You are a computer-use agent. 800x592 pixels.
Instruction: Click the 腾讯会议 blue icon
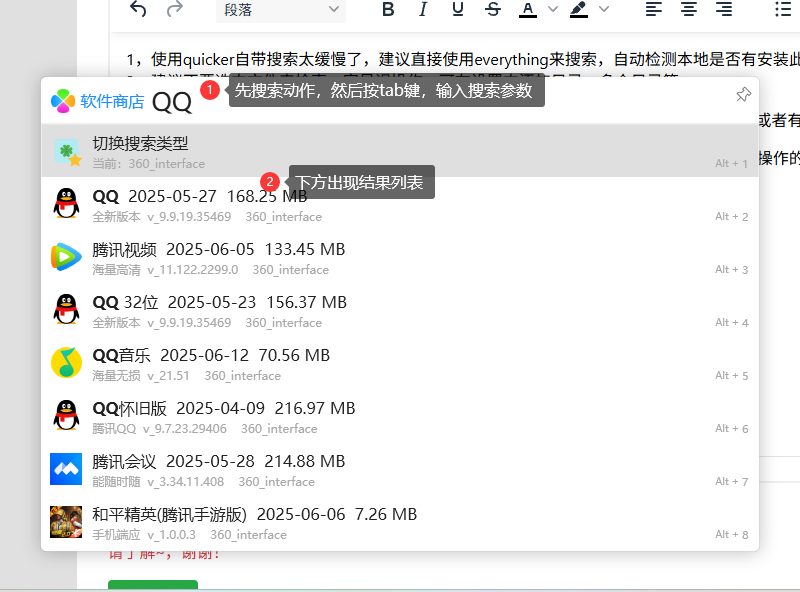[66, 469]
